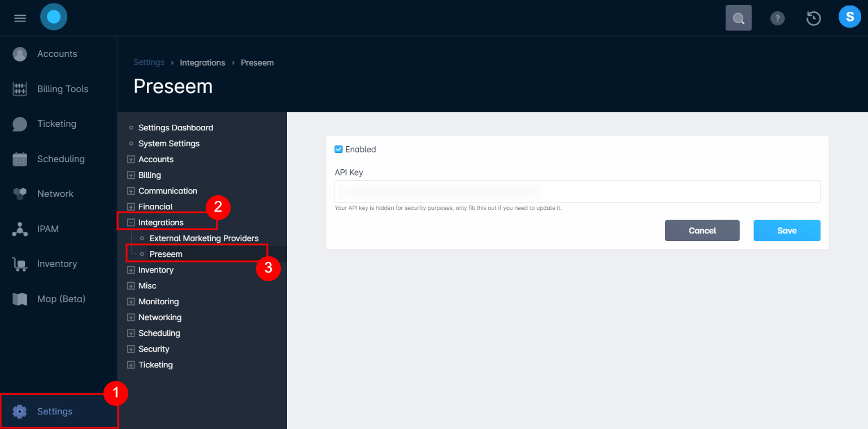Click the 'Enabled' checkbox label text
The width and height of the screenshot is (868, 429).
[361, 150]
